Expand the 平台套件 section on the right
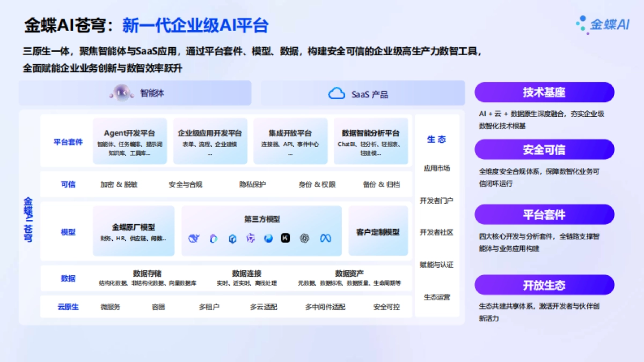644x362 pixels. point(544,214)
